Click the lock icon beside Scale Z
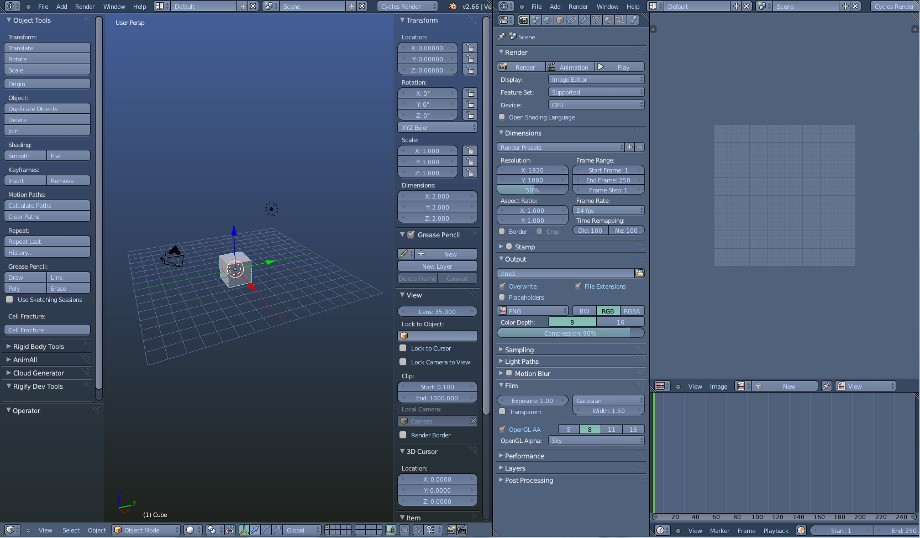This screenshot has width=920, height=538. pos(470,173)
